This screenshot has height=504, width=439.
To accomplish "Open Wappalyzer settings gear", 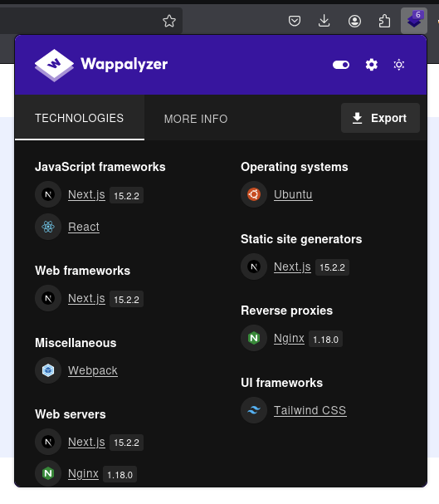I will (x=371, y=65).
